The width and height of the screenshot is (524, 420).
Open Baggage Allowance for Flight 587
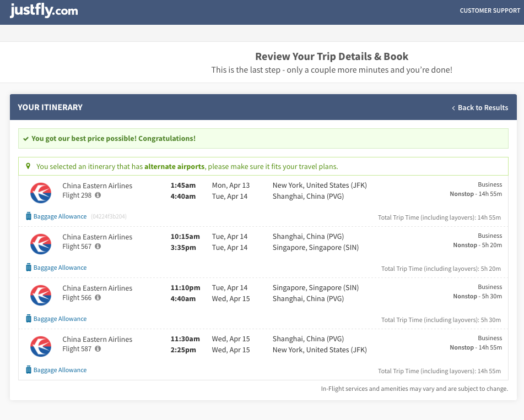coord(60,370)
